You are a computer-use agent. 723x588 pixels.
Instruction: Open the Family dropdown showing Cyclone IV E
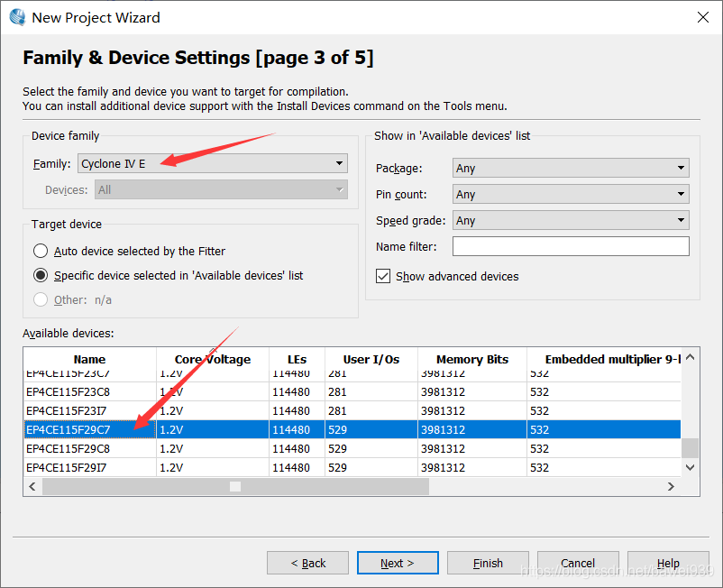[x=213, y=163]
